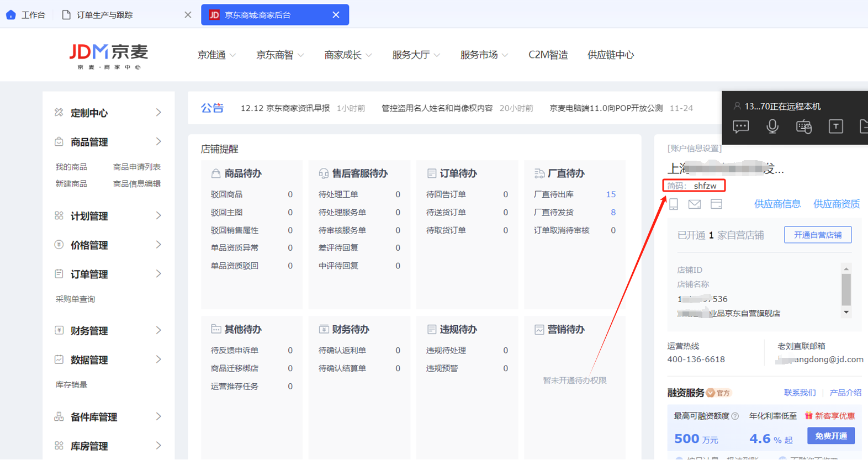Click the 驳回商品 row in 商品待办
The width and height of the screenshot is (868, 460).
click(x=251, y=194)
